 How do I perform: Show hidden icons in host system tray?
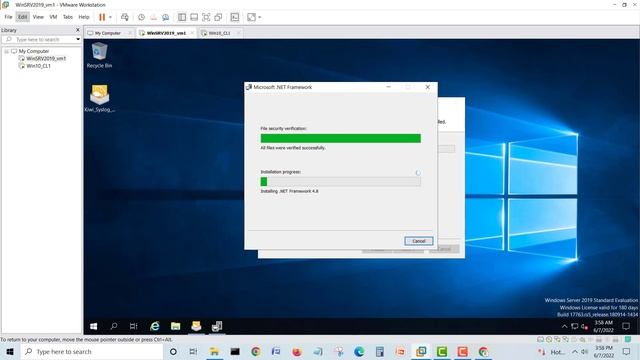(575, 352)
